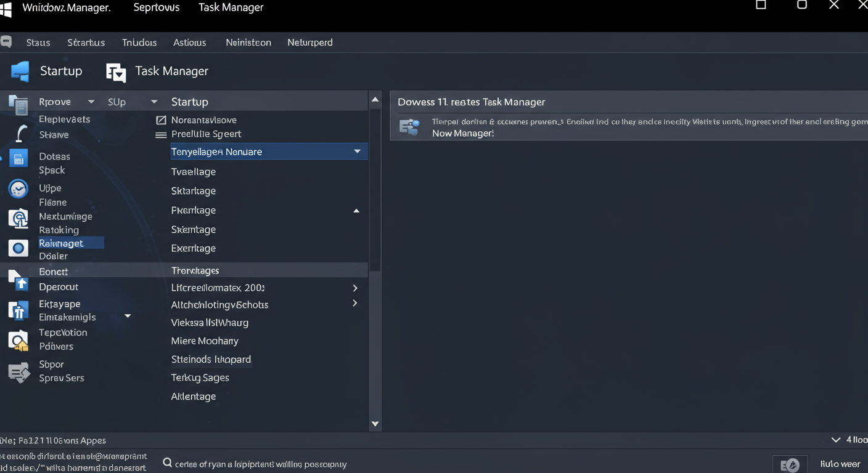Select Terkug Sages in the list
The image size is (868, 473).
coord(200,378)
